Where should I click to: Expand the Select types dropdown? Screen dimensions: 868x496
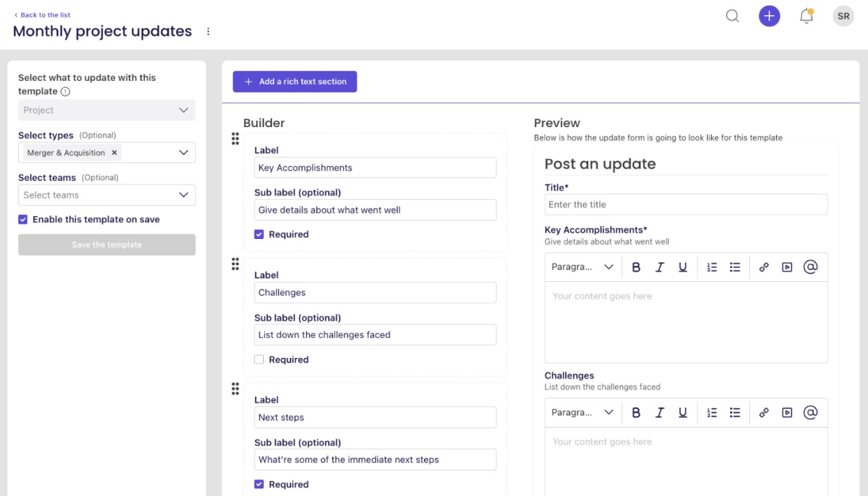tap(183, 153)
